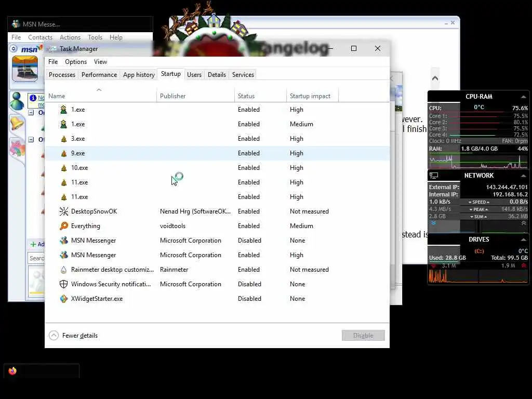This screenshot has width=532, height=399.
Task: Click the Fewer details collapse arrow
Action: [54, 336]
